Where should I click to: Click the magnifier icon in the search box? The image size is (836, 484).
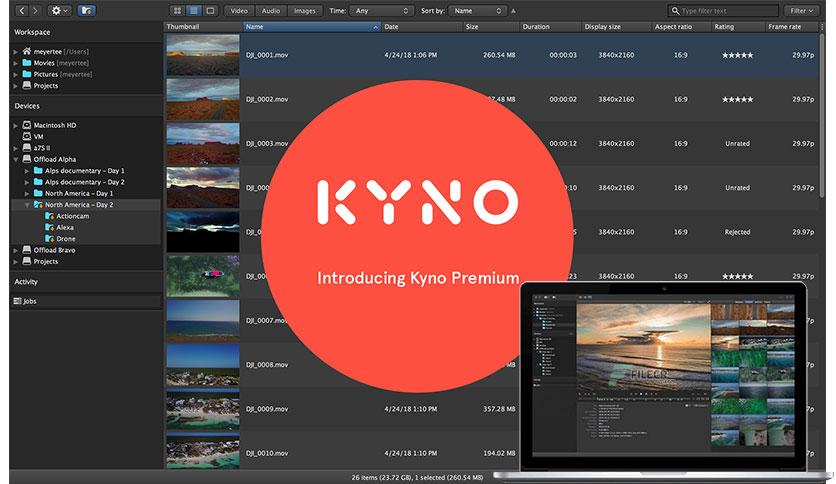(676, 11)
